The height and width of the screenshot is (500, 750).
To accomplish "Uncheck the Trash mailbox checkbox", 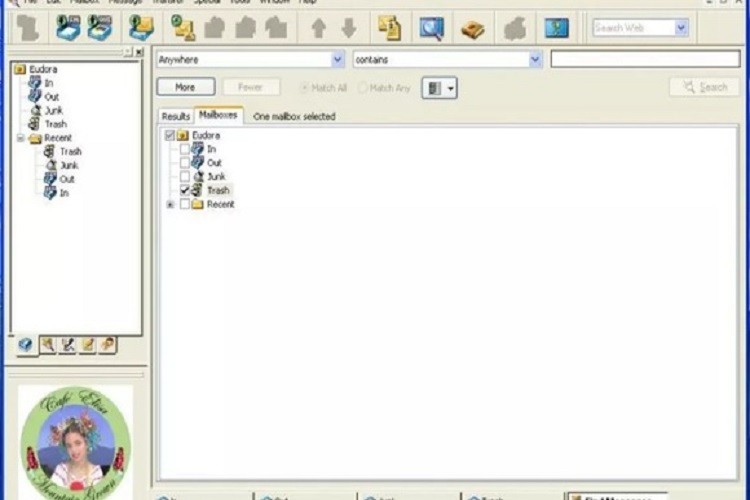I will (185, 190).
